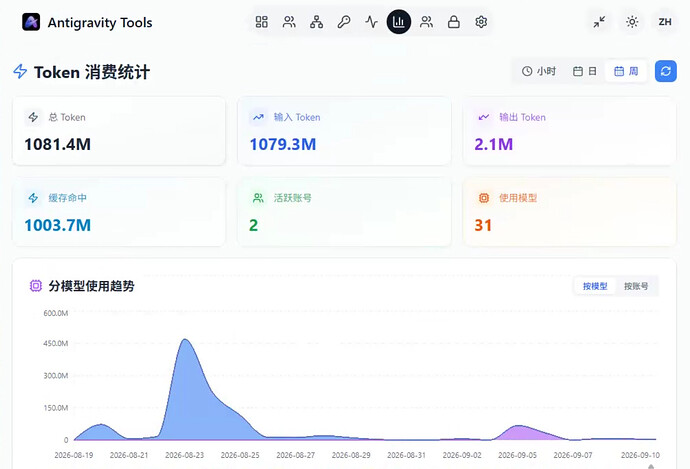
Task: Open the accounts page icon
Action: coord(289,22)
